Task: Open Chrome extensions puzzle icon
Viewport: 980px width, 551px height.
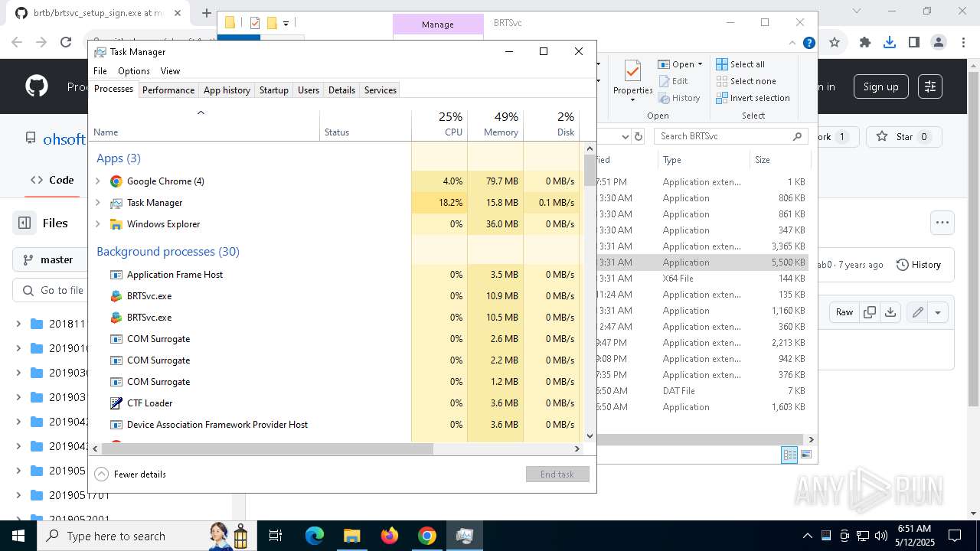Action: pos(865,43)
